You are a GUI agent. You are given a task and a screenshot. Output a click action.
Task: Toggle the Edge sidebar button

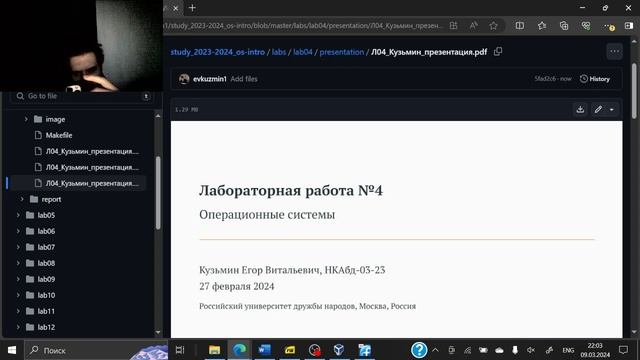click(x=629, y=26)
